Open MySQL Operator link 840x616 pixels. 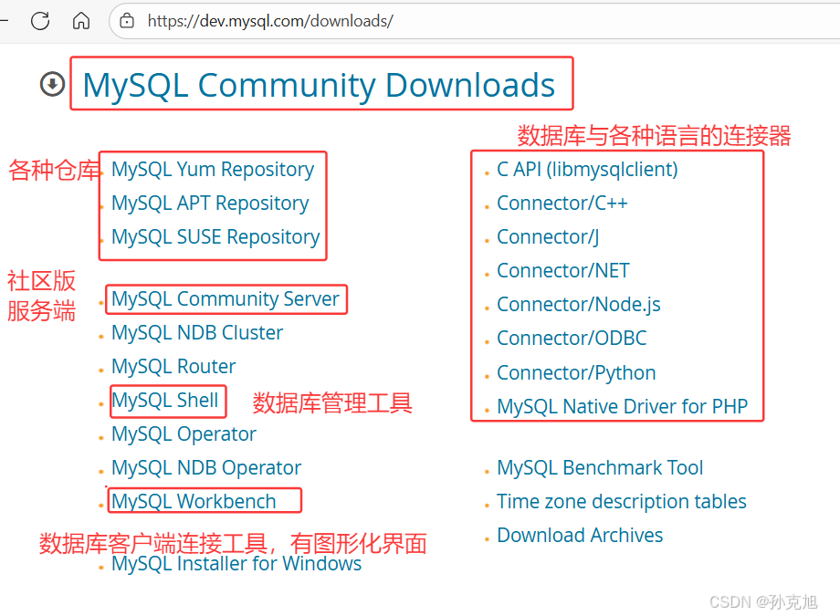coord(184,433)
